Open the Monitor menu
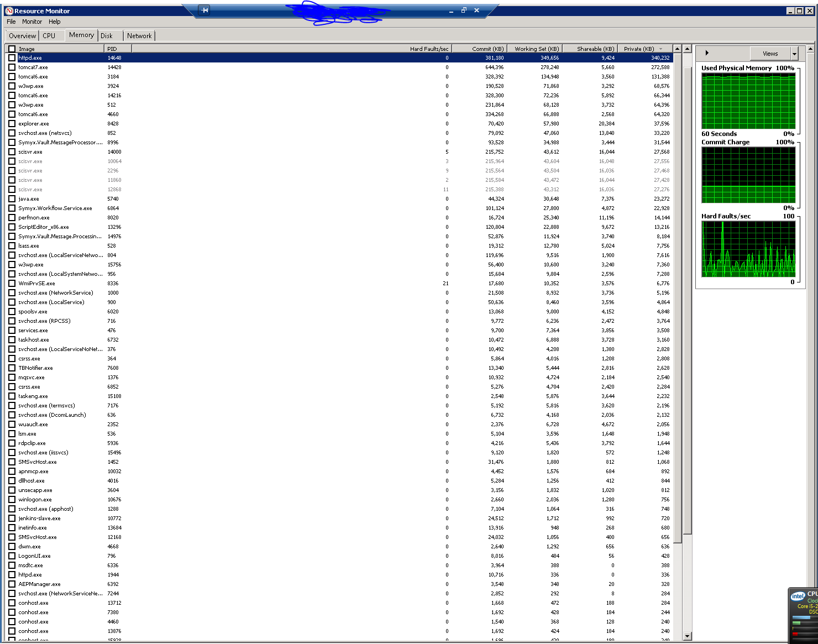The height and width of the screenshot is (644, 818). 32,22
